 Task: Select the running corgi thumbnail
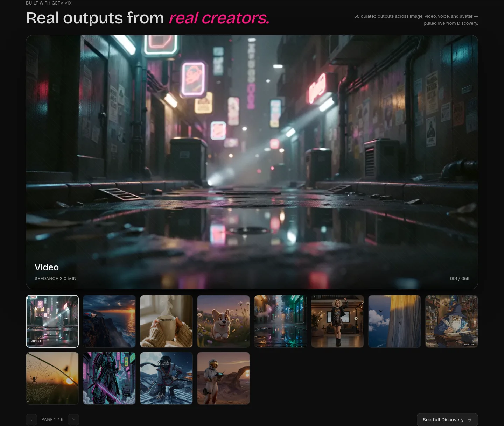coord(223,321)
